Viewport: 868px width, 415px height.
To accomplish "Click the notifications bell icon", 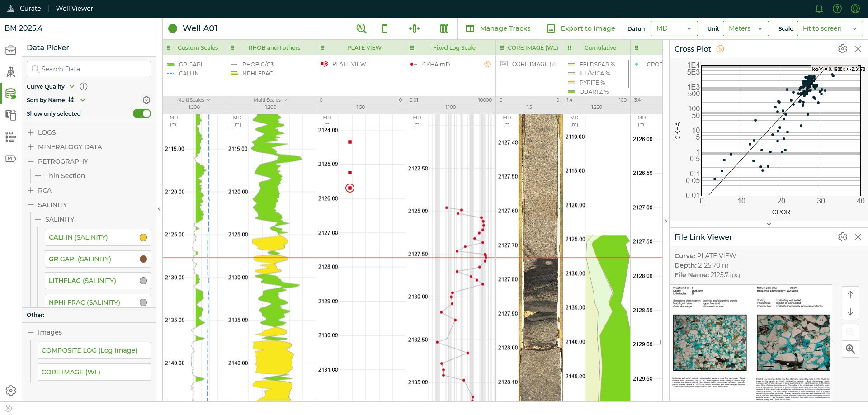I will click(819, 9).
